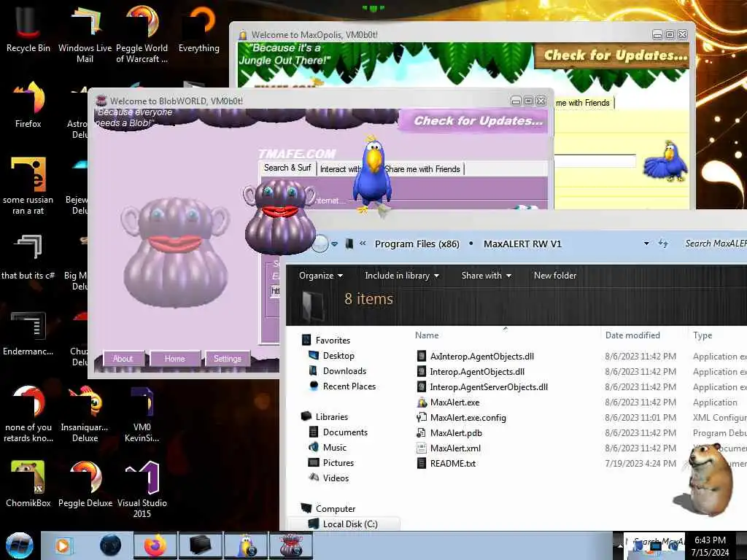747x560 pixels.
Task: Open Share me with Friends tab in BlobWORLD
Action: (422, 169)
